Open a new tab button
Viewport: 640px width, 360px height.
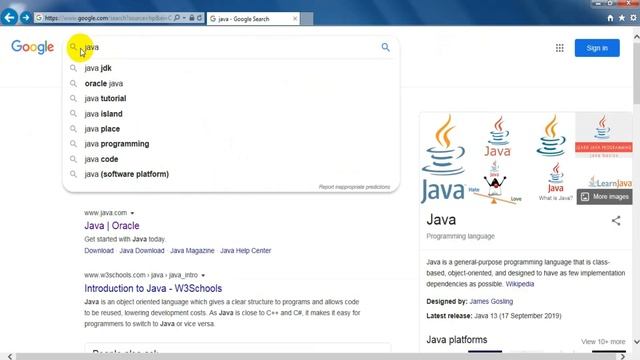point(307,19)
